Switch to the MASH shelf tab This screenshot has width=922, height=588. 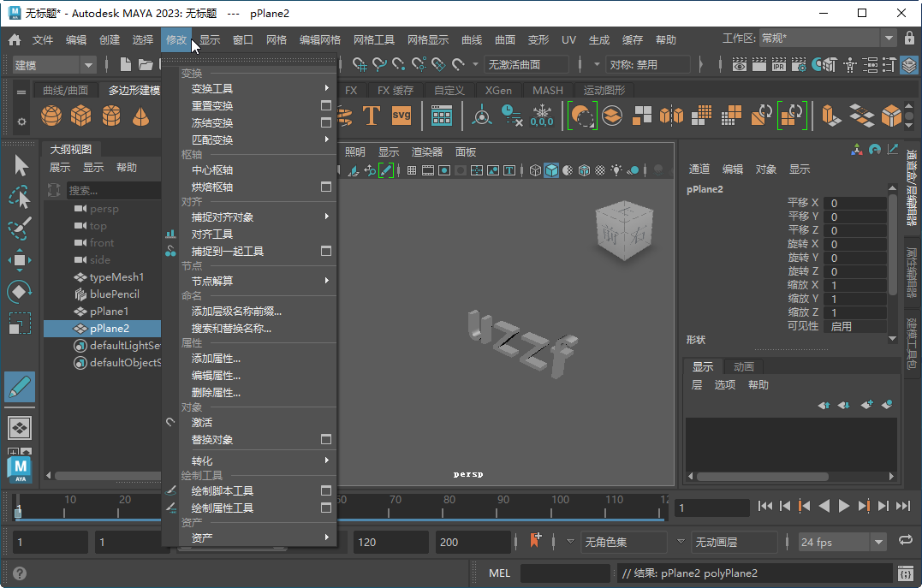click(x=548, y=90)
